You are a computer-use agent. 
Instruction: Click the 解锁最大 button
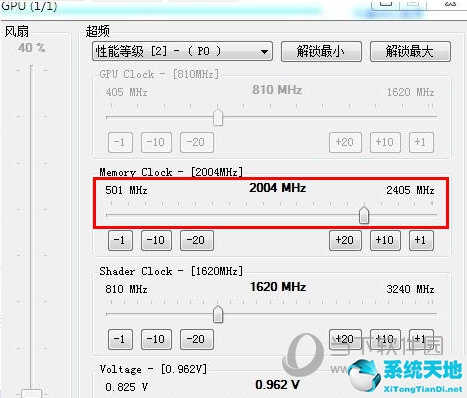[410, 51]
